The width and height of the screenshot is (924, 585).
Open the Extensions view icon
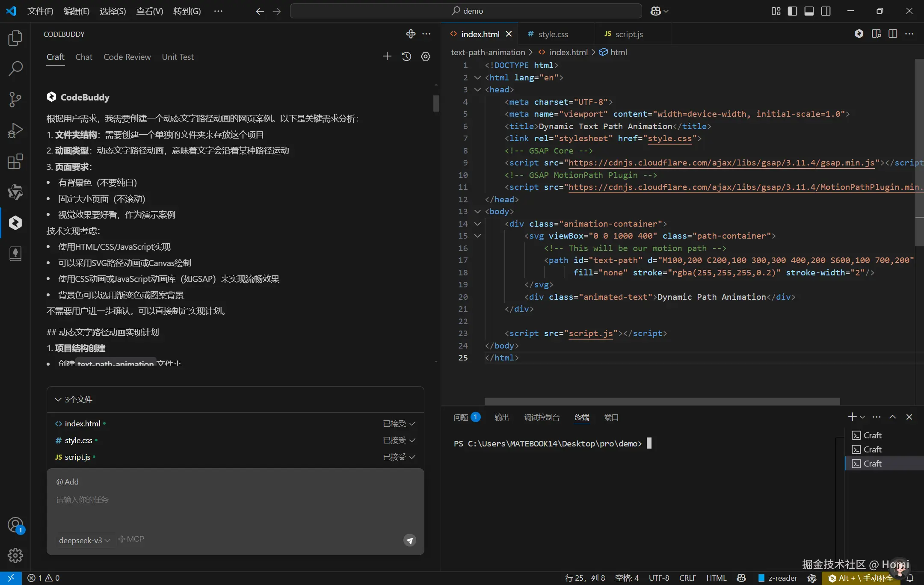(x=15, y=161)
